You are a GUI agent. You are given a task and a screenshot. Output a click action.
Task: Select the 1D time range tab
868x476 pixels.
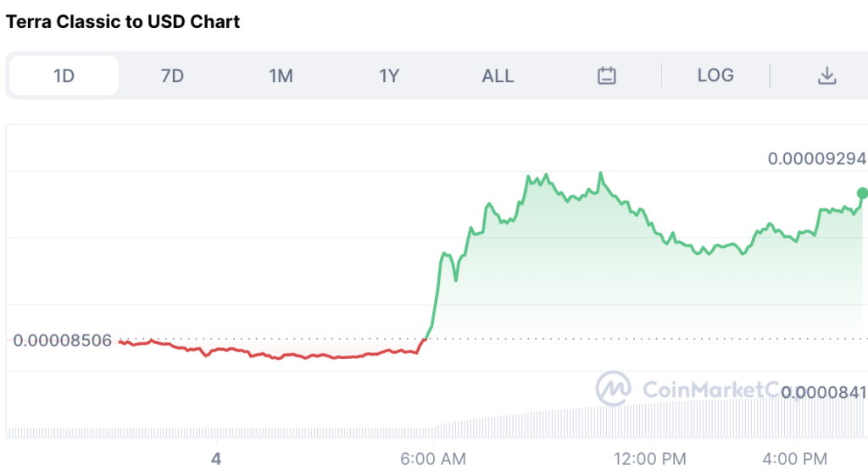pyautogui.click(x=64, y=75)
